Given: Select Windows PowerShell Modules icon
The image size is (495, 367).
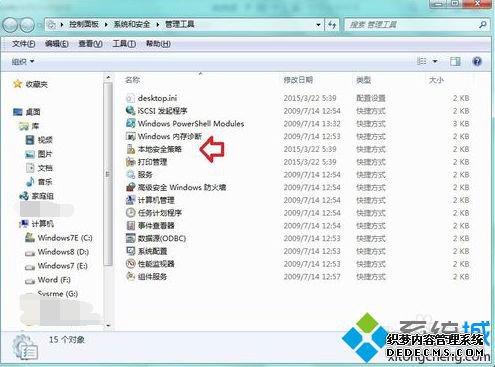Looking at the screenshot, I should [130, 123].
